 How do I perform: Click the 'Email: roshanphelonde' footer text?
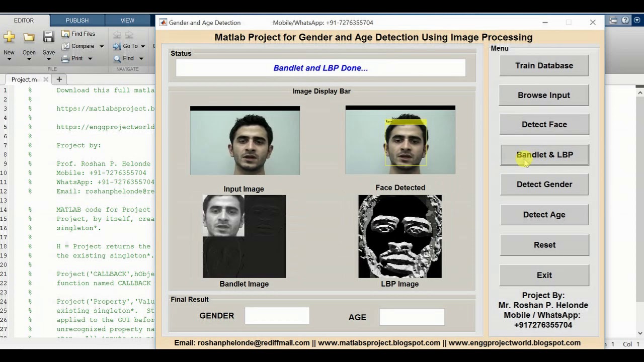pyautogui.click(x=242, y=343)
